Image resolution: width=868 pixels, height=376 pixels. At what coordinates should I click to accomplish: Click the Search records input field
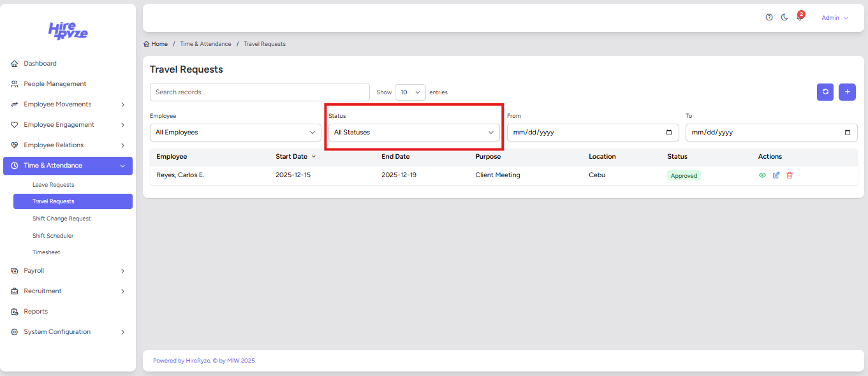tap(260, 92)
